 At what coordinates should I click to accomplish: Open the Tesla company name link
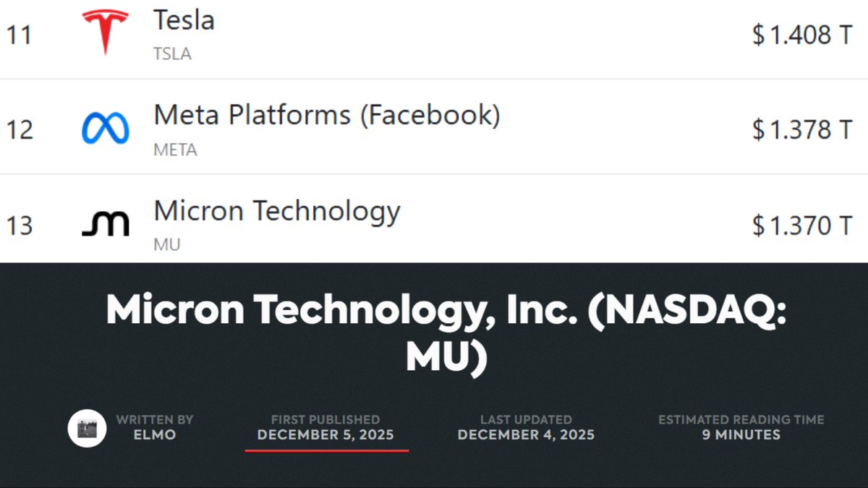[184, 20]
